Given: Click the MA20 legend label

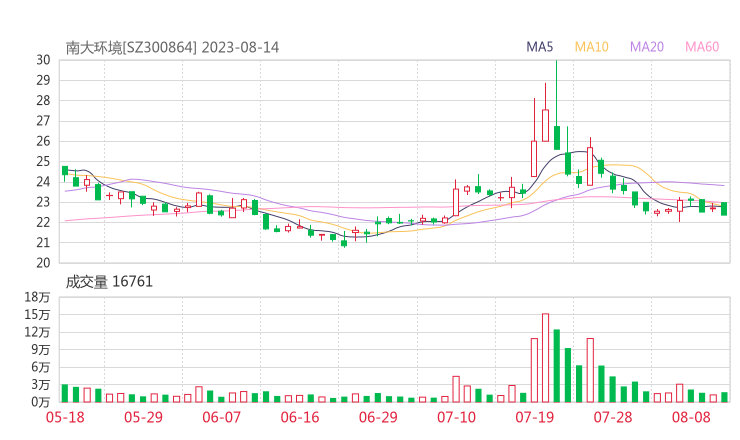Looking at the screenshot, I should 647,47.
